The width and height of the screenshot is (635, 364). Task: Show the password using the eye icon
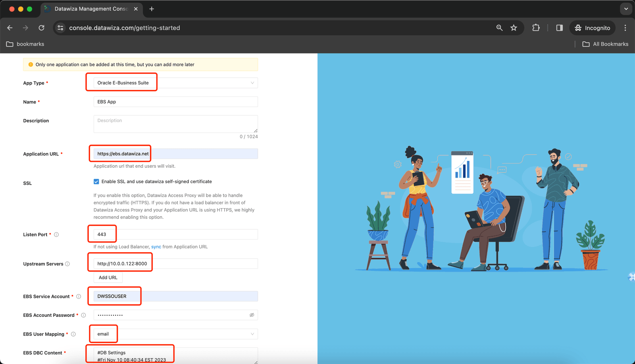pyautogui.click(x=252, y=315)
